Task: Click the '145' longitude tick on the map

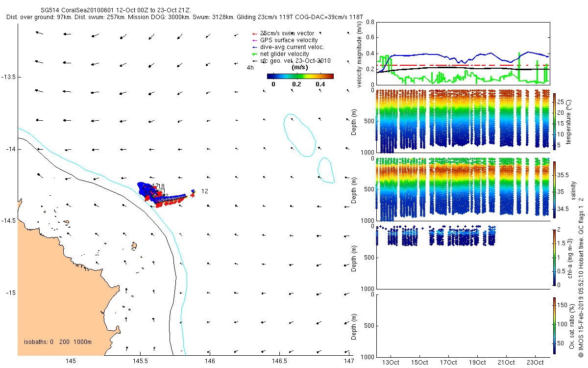Action: pos(71,362)
